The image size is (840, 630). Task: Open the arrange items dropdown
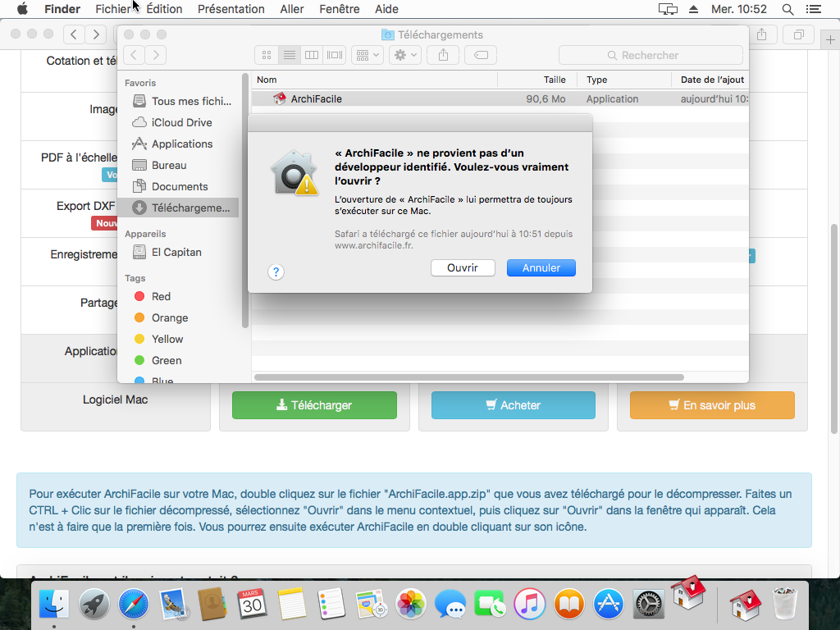[x=367, y=55]
